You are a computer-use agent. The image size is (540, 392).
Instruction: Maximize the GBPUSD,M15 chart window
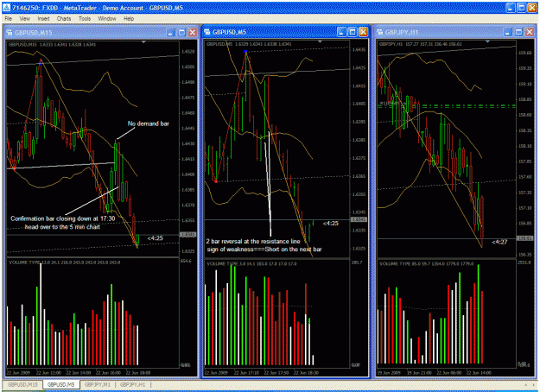click(x=181, y=33)
